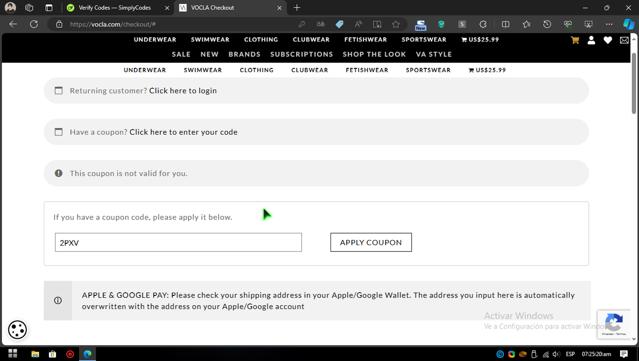This screenshot has width=639, height=361.
Task: Open the browser profile avatar
Action: [10, 7]
